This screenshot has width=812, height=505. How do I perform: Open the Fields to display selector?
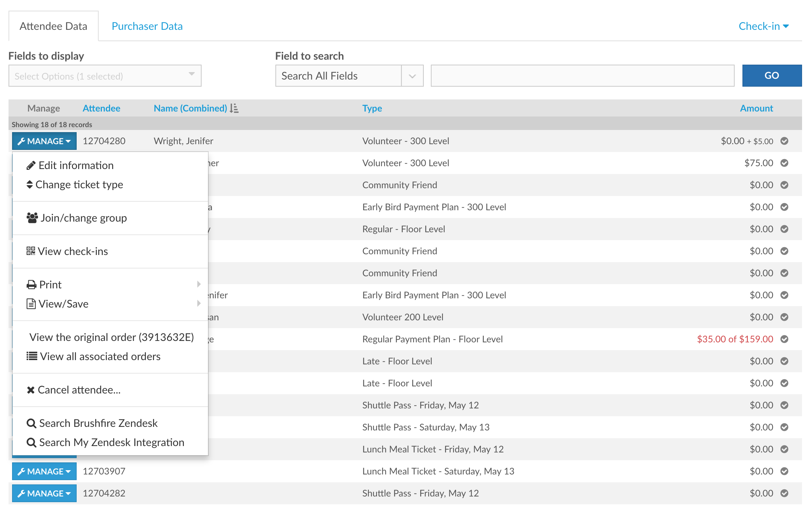click(x=105, y=76)
